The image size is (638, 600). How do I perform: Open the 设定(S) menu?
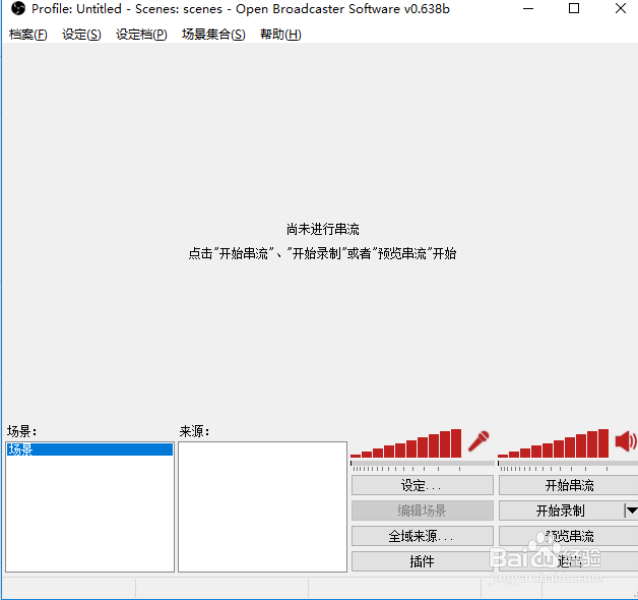[81, 35]
